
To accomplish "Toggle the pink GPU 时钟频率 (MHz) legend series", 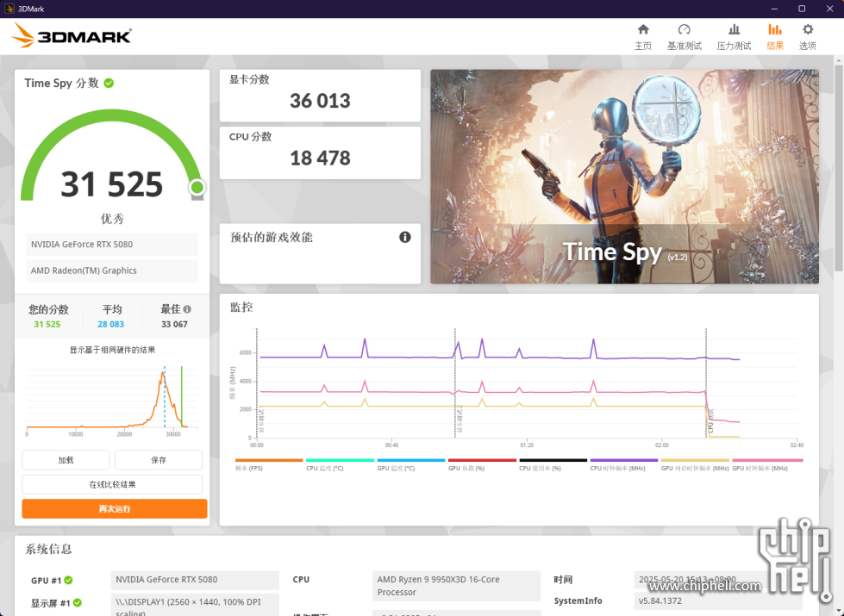I will tap(767, 465).
